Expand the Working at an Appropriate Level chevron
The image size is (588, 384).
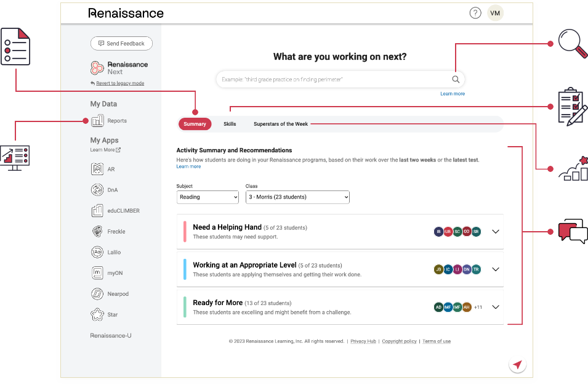(x=496, y=269)
